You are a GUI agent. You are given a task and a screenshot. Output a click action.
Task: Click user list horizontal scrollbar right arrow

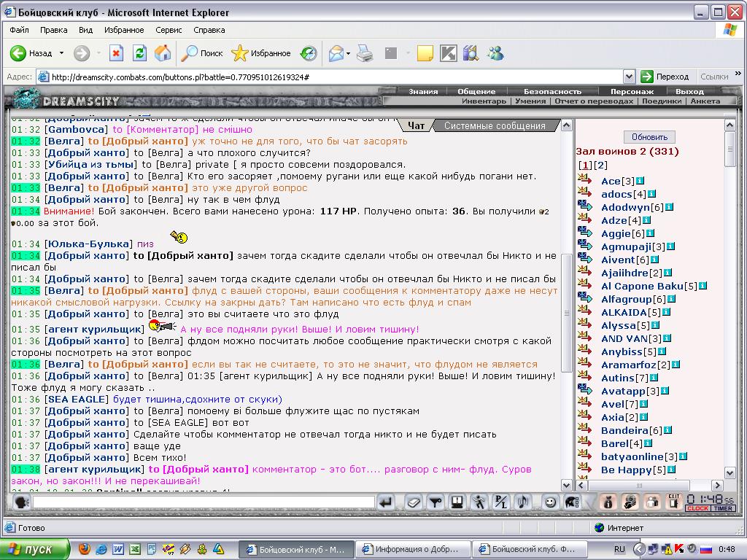pos(718,485)
